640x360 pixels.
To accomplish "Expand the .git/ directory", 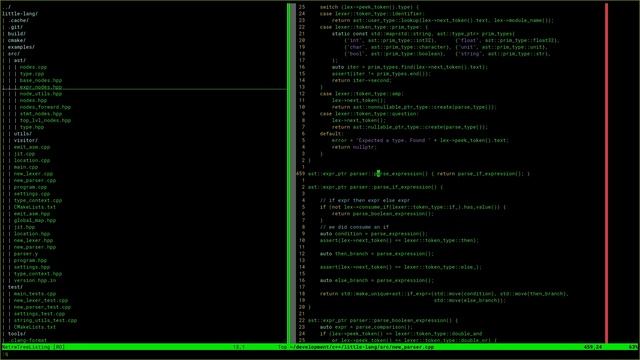I will click(x=16, y=27).
